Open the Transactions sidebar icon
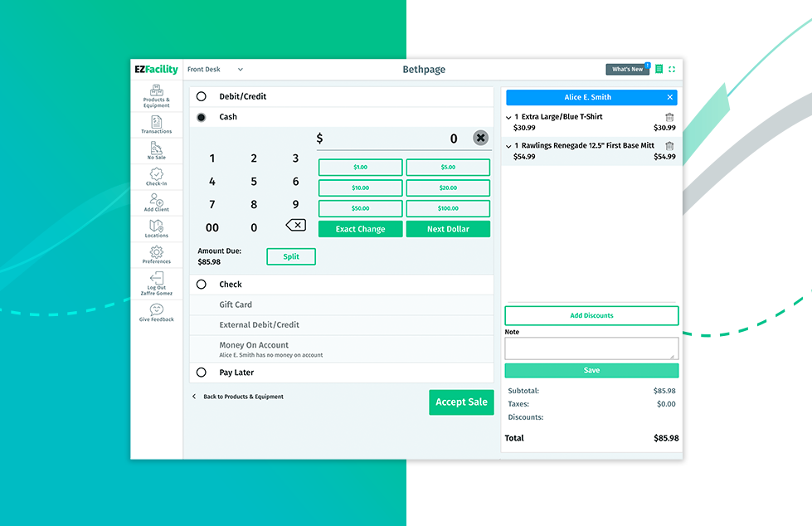 [x=156, y=124]
